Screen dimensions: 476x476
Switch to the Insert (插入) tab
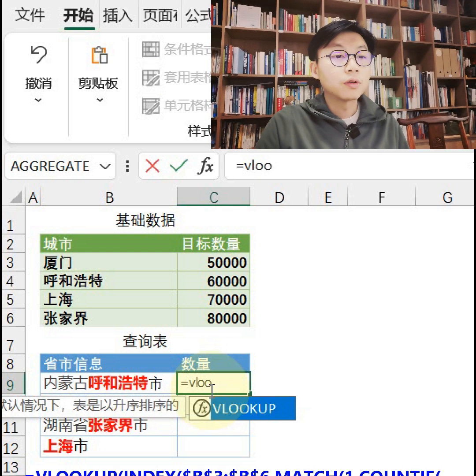(118, 15)
